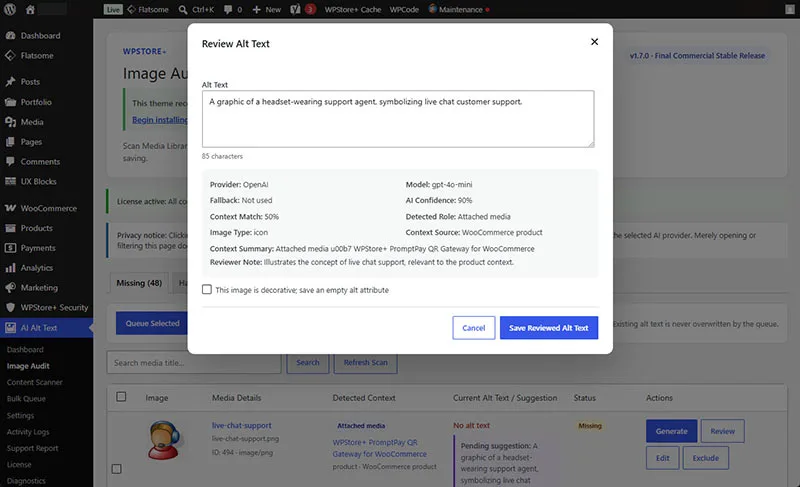This screenshot has height=487, width=800.
Task: Open the live-chat-support media link
Action: [x=241, y=425]
